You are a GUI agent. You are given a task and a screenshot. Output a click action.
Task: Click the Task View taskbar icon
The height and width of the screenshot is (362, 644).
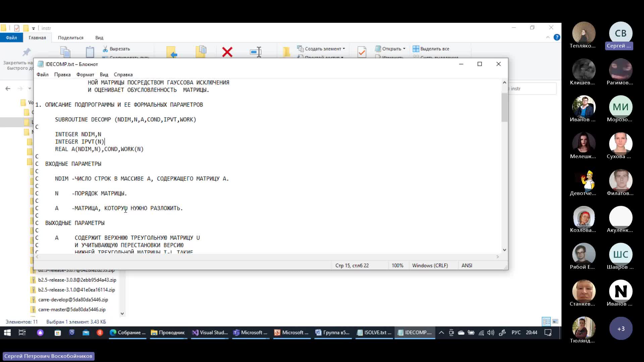[x=22, y=333]
